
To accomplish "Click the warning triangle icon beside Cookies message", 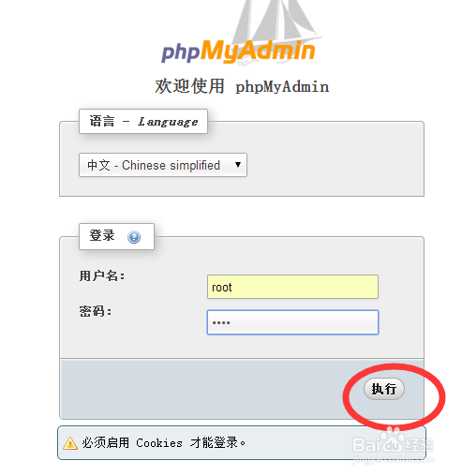I will [x=70, y=443].
